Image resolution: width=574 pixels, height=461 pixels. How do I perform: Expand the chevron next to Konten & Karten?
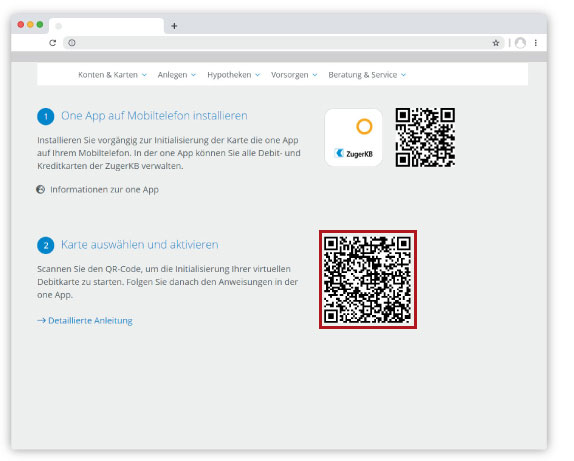pyautogui.click(x=144, y=75)
